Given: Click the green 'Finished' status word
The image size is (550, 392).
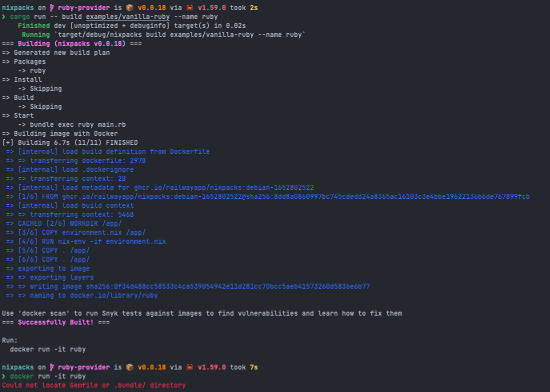Looking at the screenshot, I should click(x=34, y=25).
